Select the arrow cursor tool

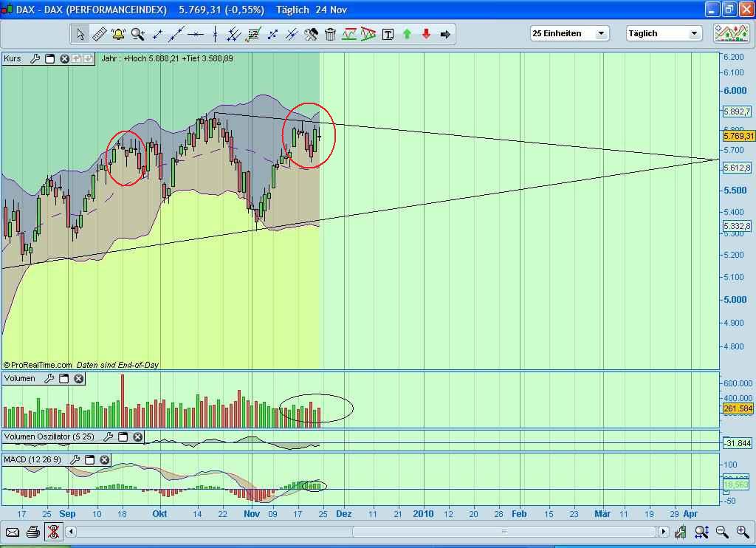80,34
